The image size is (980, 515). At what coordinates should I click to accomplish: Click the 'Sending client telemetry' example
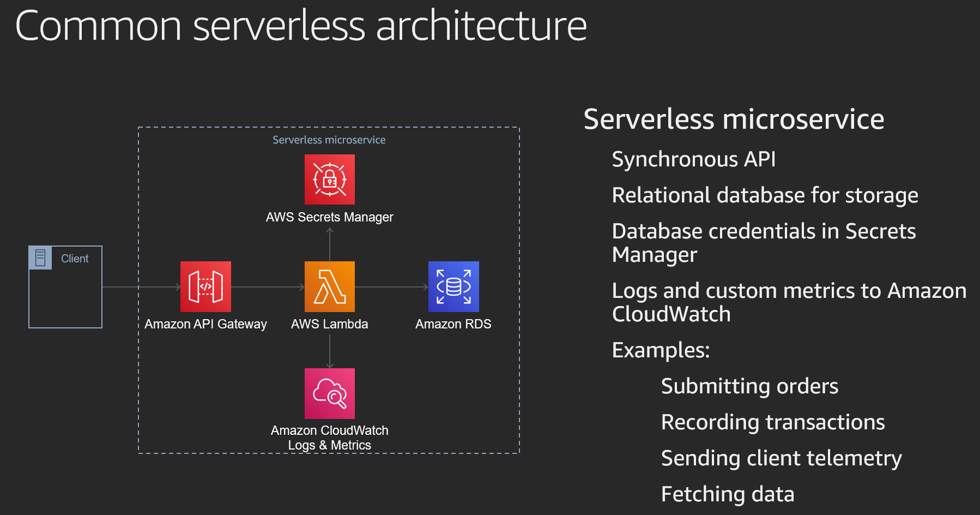click(781, 458)
